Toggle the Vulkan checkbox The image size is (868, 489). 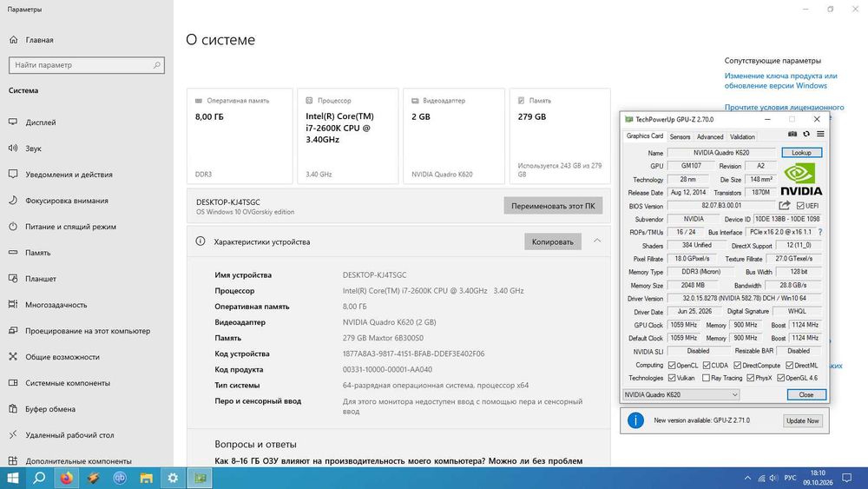click(x=672, y=378)
